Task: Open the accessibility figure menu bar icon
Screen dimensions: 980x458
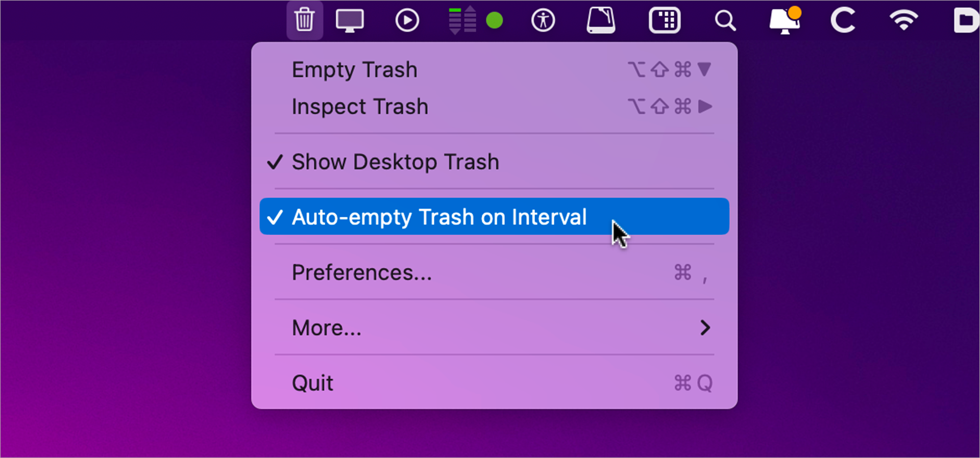Action: (x=543, y=20)
